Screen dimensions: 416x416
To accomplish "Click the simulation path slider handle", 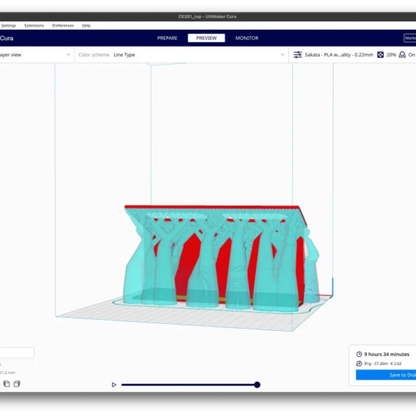I will pos(257,385).
